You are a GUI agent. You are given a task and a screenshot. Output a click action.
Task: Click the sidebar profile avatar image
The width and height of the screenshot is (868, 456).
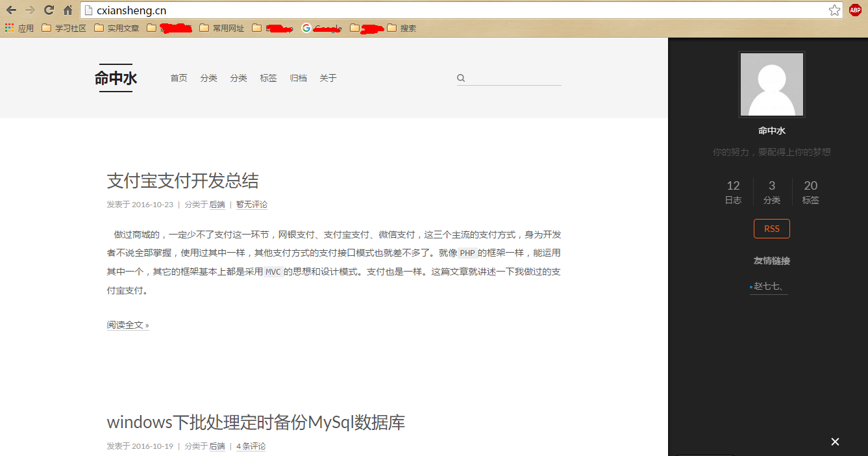pyautogui.click(x=772, y=84)
